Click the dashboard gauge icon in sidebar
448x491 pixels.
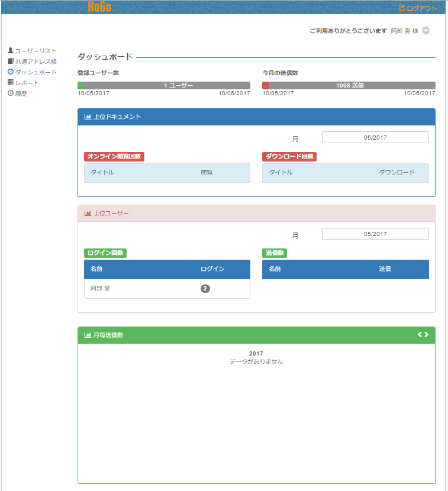11,72
